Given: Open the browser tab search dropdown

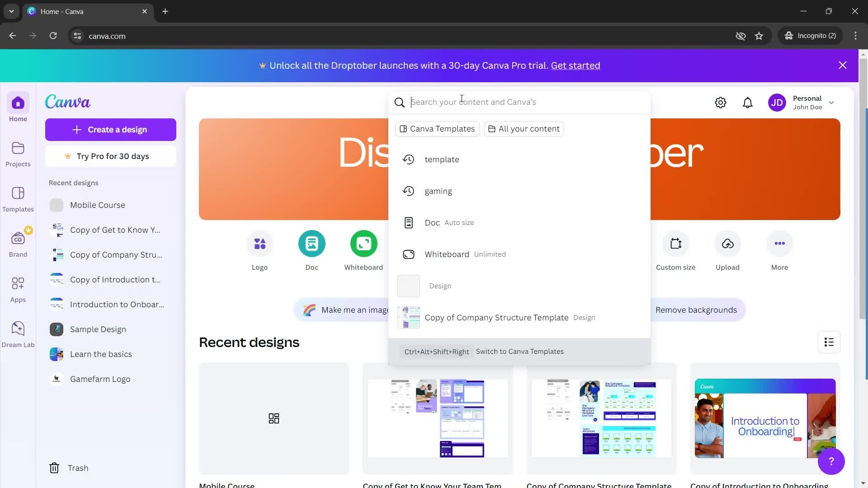Looking at the screenshot, I should tap(11, 11).
